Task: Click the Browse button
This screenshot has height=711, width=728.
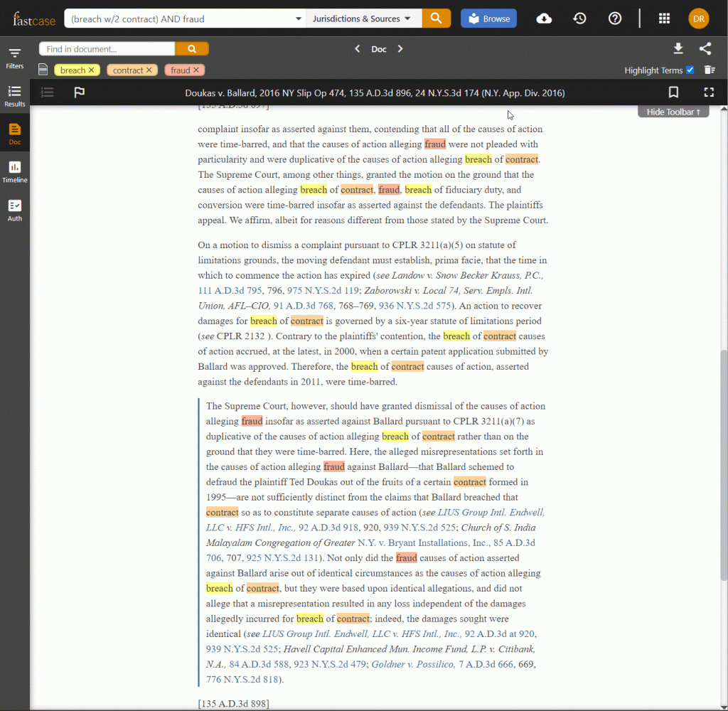Action: 488,18
